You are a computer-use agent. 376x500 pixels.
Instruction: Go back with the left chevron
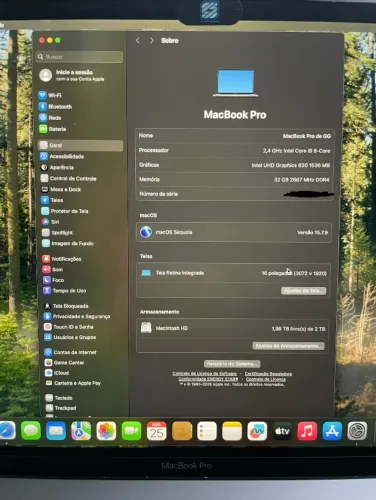pos(138,40)
